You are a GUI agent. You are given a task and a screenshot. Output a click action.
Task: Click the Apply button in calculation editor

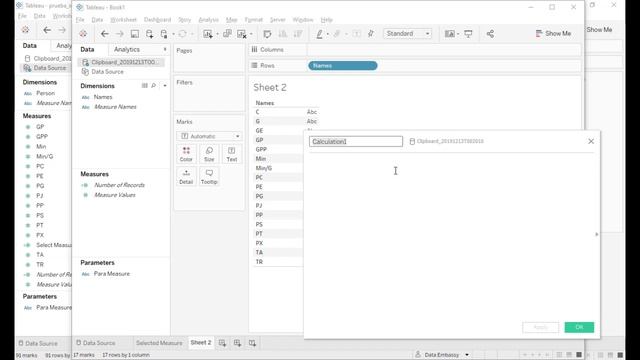[540, 327]
